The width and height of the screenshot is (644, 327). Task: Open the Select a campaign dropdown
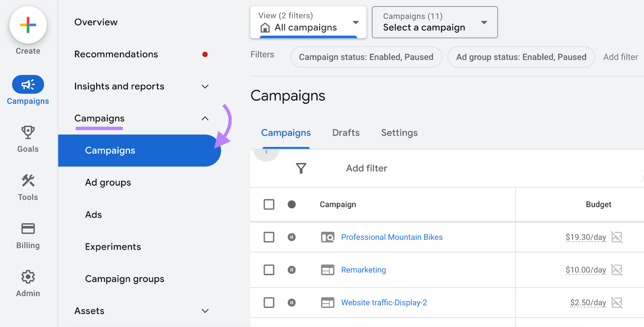435,23
